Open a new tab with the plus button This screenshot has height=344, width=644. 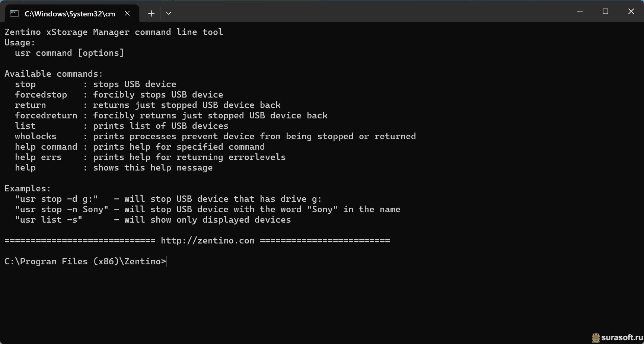coord(151,14)
